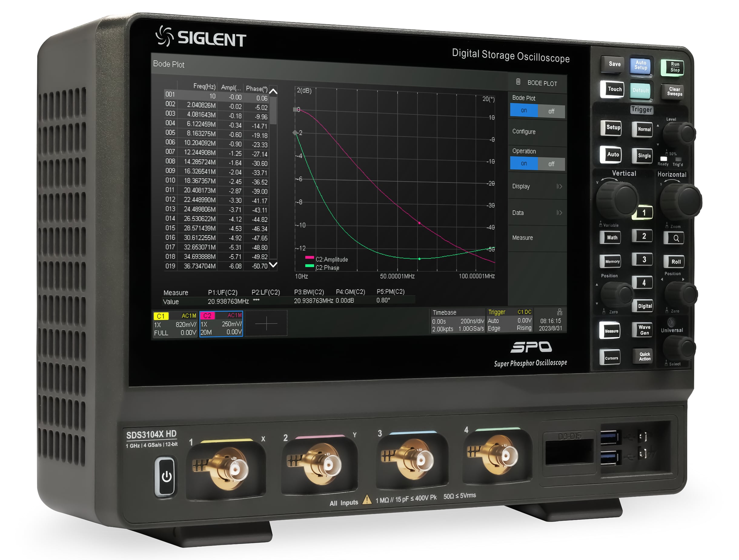
Task: Enable channel 3 button
Action: 642,260
